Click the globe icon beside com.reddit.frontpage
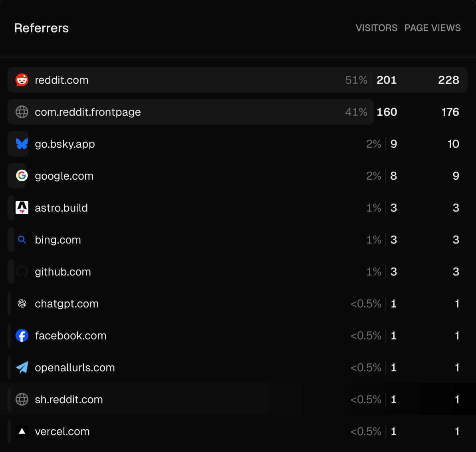This screenshot has width=476, height=452. pyautogui.click(x=22, y=112)
